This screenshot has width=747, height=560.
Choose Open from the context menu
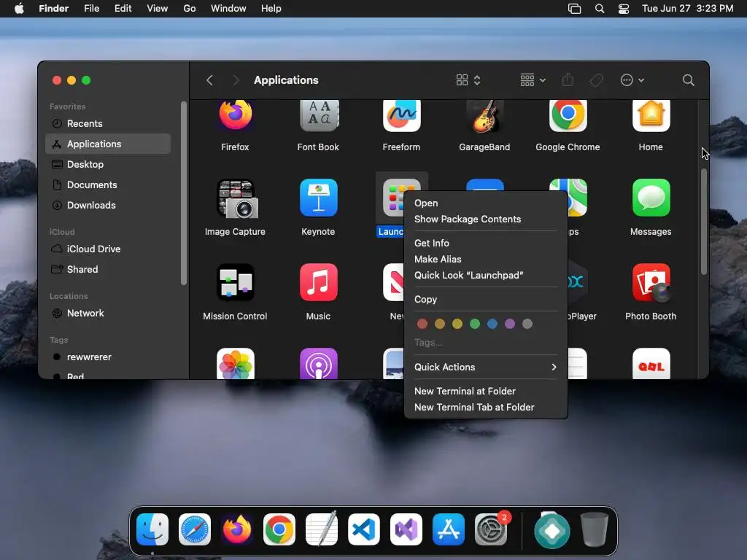pos(485,203)
